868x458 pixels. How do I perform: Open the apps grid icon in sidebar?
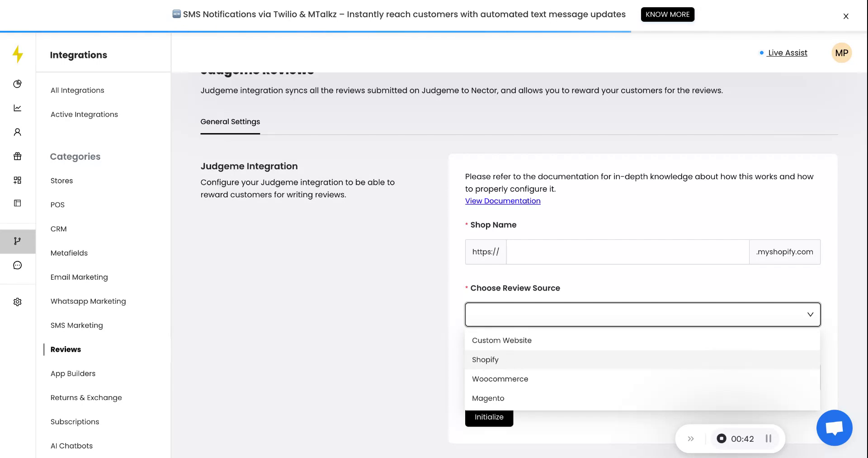point(17,180)
